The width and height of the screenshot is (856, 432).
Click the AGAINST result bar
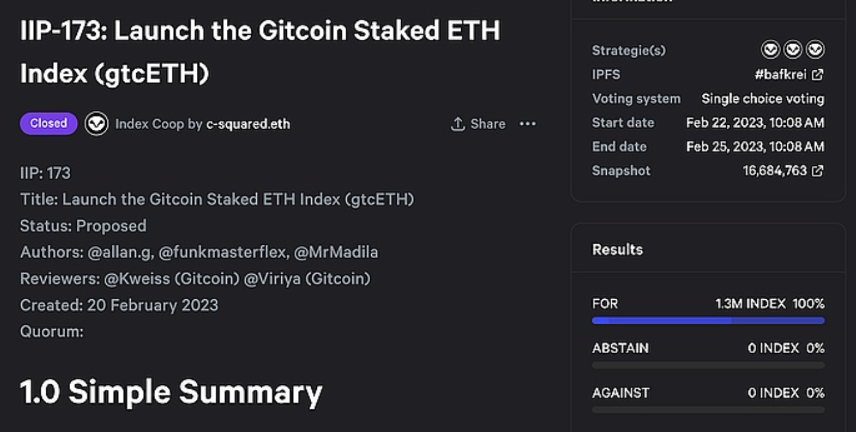[708, 409]
